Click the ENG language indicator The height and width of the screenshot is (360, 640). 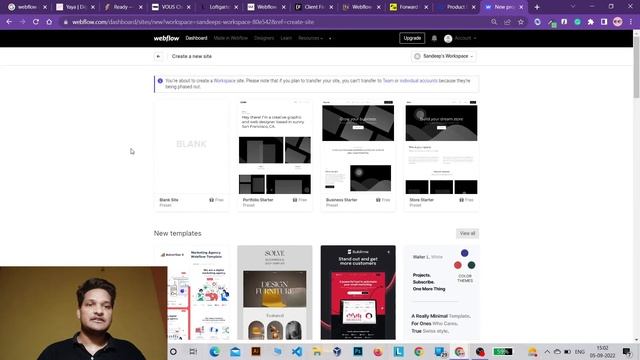[x=580, y=352]
